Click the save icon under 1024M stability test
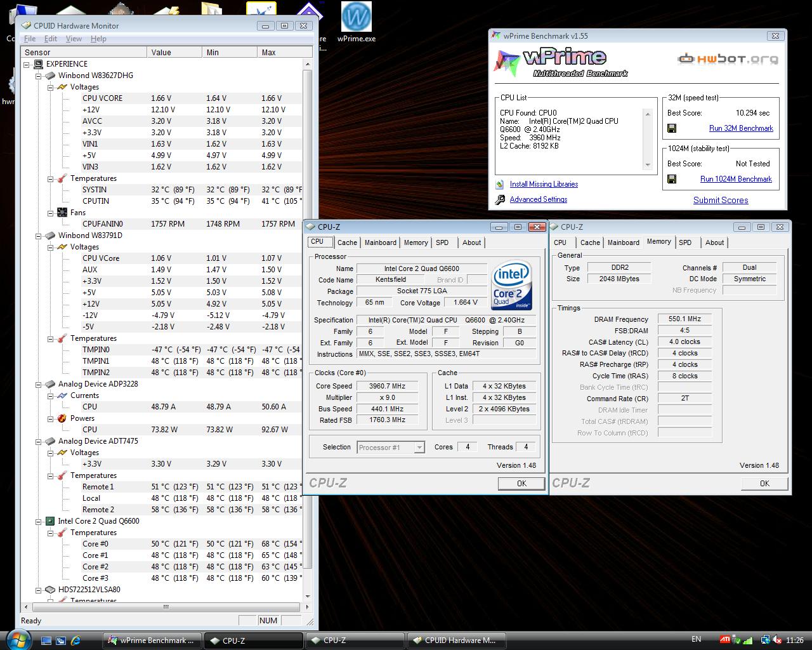 point(672,179)
